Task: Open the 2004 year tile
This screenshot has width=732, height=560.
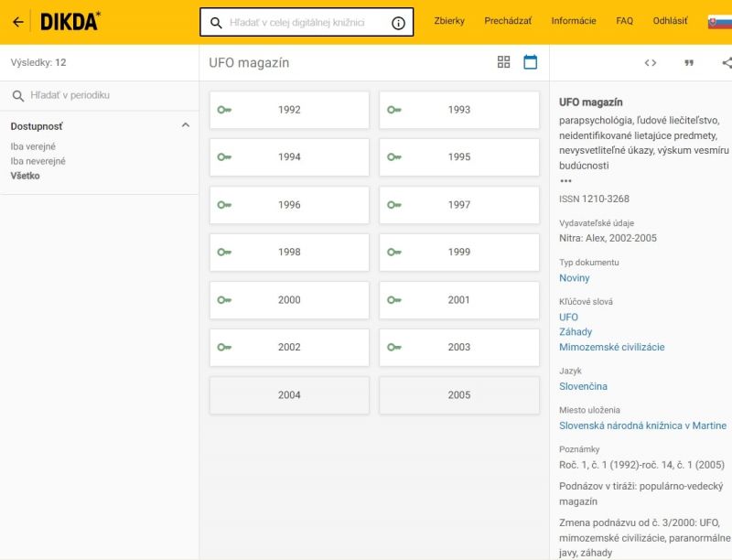Action: [x=289, y=395]
